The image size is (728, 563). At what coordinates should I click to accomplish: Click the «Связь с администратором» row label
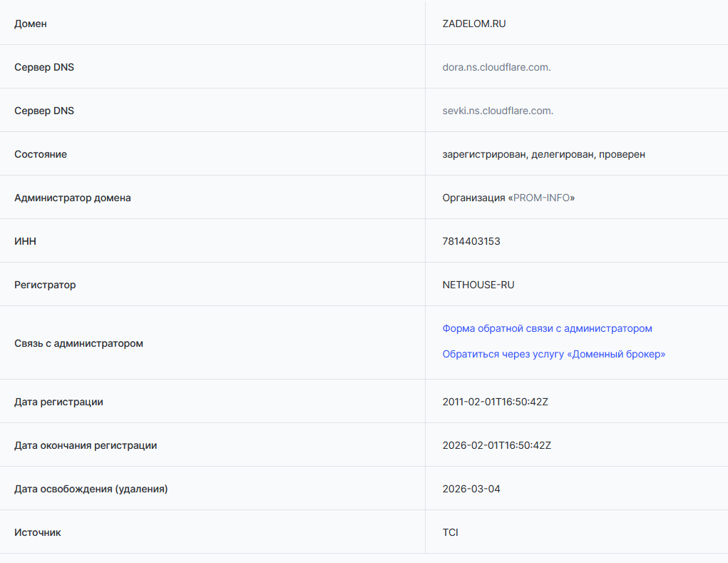78,343
